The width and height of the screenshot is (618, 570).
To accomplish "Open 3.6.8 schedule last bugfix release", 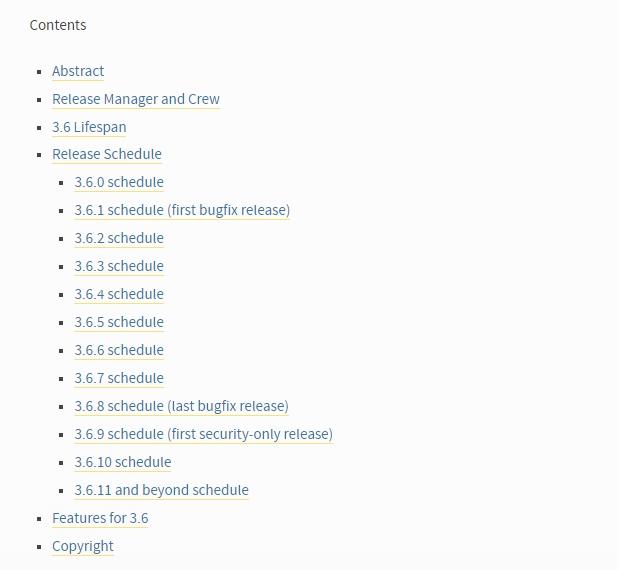I will click(x=182, y=406).
